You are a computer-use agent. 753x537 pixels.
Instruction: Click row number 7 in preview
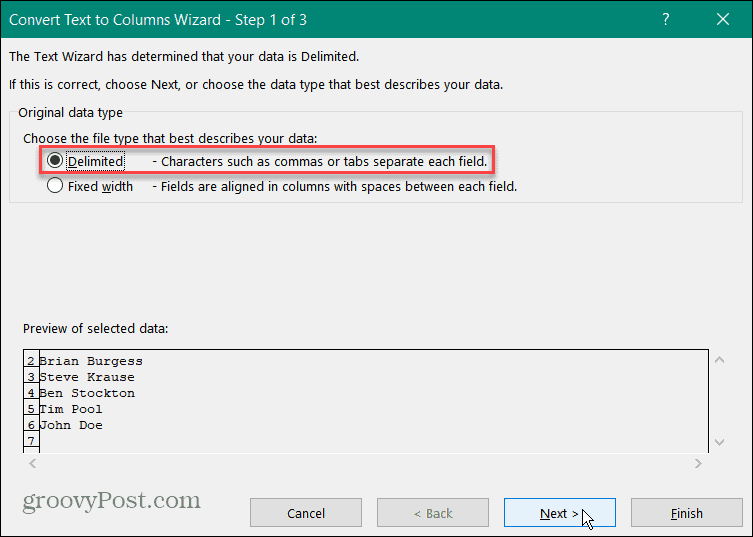[31, 440]
